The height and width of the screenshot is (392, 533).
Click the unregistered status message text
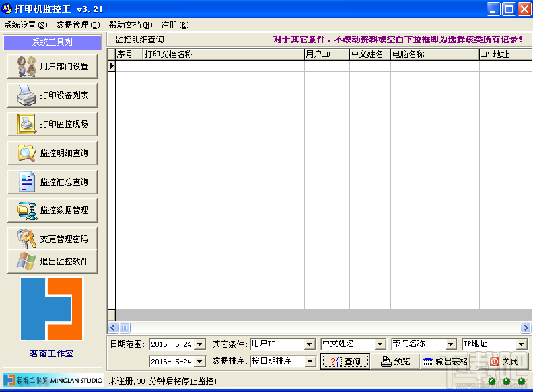tap(162, 381)
